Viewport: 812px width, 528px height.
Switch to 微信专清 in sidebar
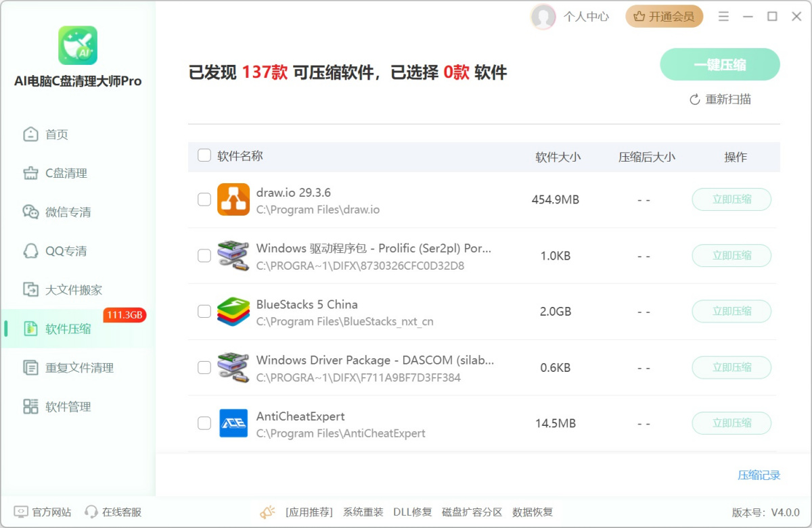coord(68,212)
